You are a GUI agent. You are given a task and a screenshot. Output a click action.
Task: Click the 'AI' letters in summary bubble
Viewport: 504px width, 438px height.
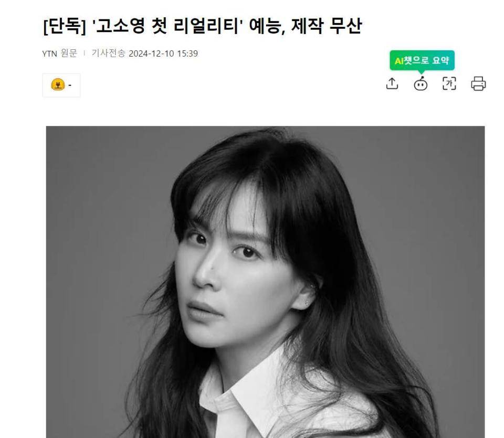[x=399, y=61]
